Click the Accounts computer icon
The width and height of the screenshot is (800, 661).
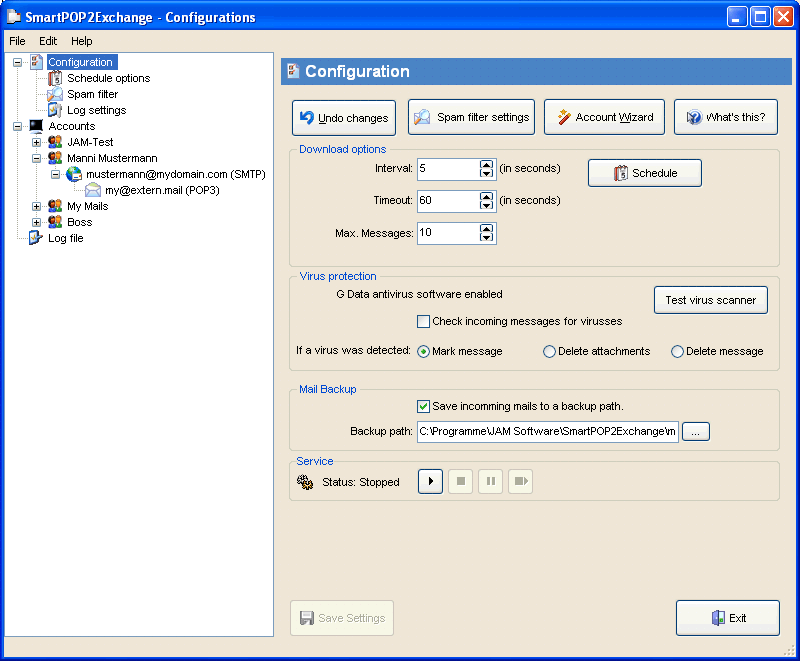(36, 126)
